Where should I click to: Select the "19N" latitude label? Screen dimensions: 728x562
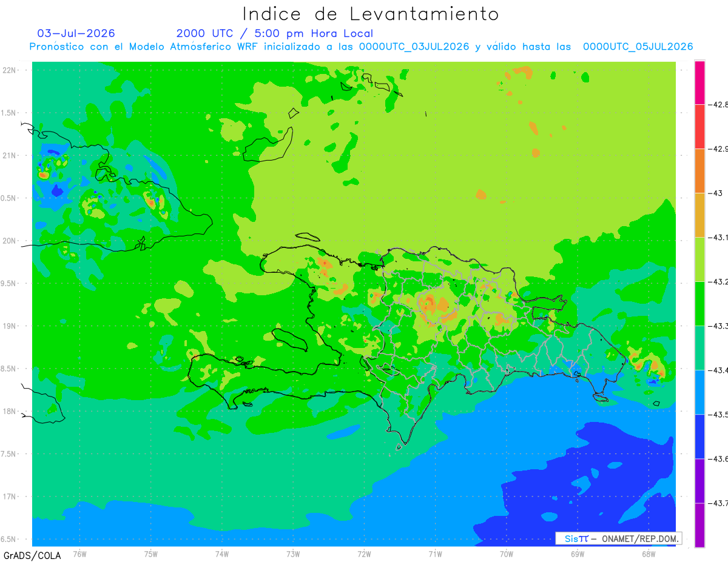pyautogui.click(x=9, y=326)
